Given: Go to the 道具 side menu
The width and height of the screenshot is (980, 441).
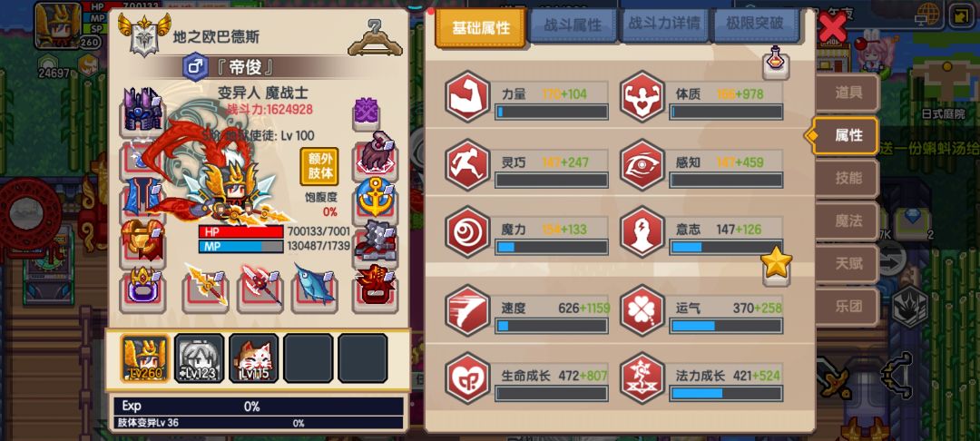Looking at the screenshot, I should click(x=848, y=93).
